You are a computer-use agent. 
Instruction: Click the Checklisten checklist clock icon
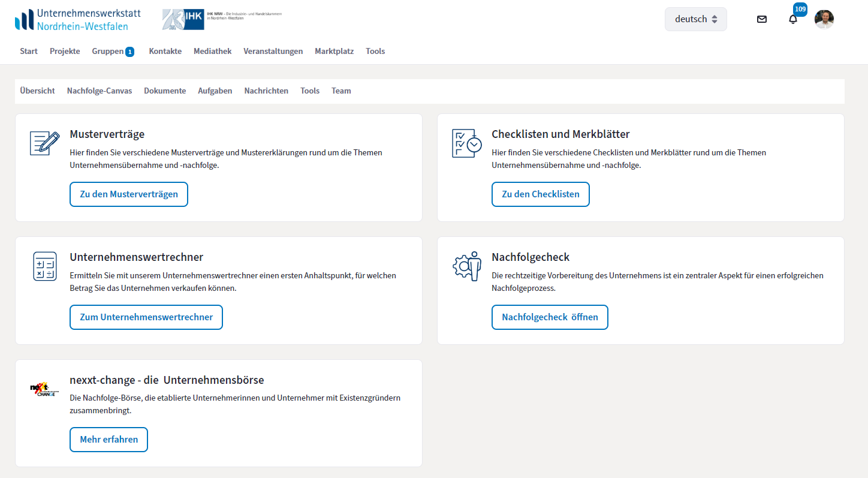point(466,143)
